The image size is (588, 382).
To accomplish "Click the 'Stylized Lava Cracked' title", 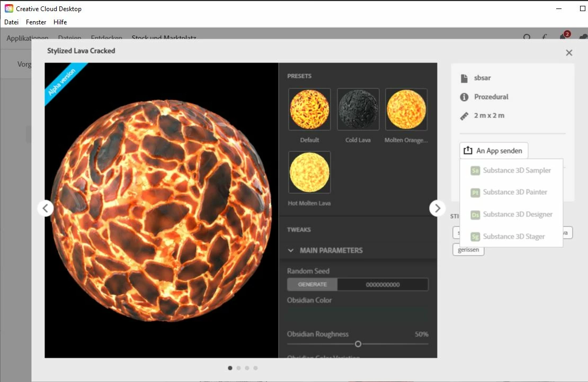I will click(x=81, y=51).
